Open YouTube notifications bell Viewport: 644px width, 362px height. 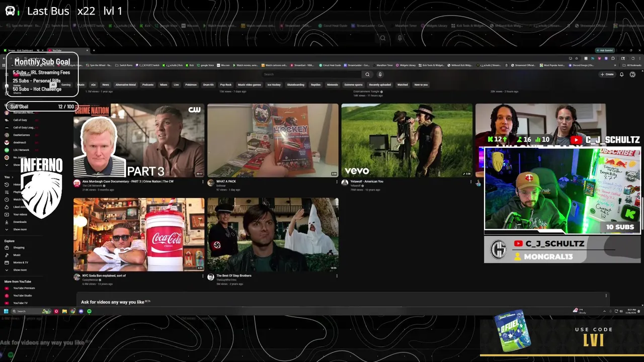point(621,74)
